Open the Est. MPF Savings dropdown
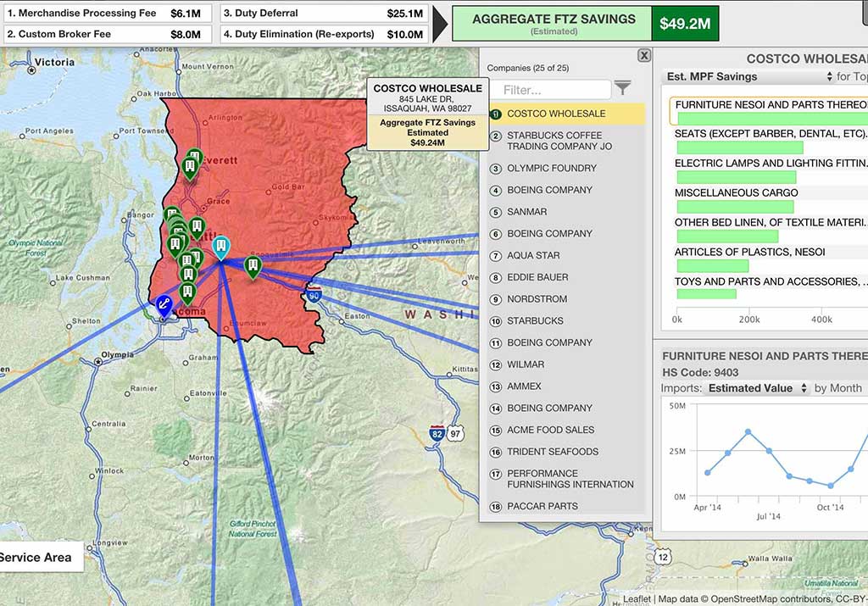868x606 pixels. pos(749,76)
